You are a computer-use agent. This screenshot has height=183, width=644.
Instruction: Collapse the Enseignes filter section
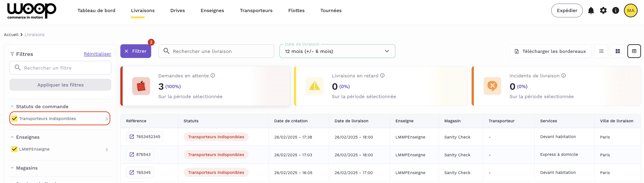click(x=12, y=137)
